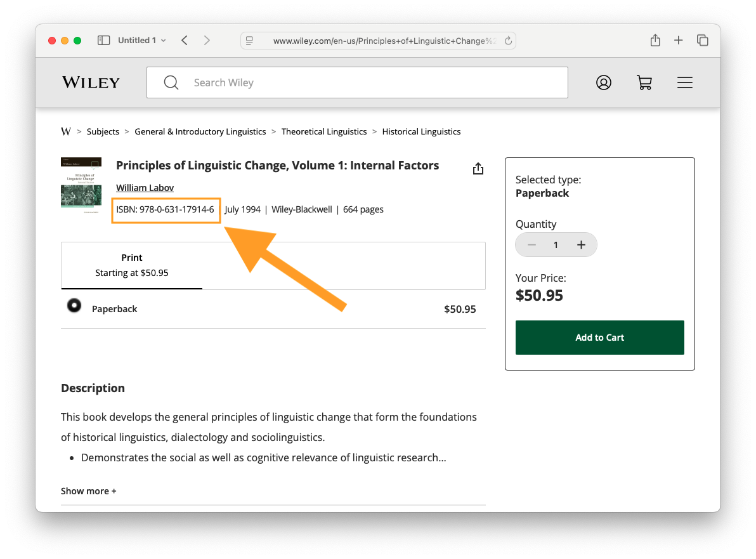Open the shopping cart icon
This screenshot has width=756, height=559.
tap(644, 82)
